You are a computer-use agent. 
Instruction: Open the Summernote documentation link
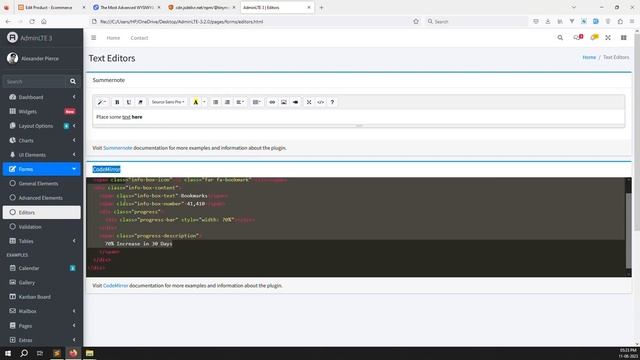[x=118, y=148]
